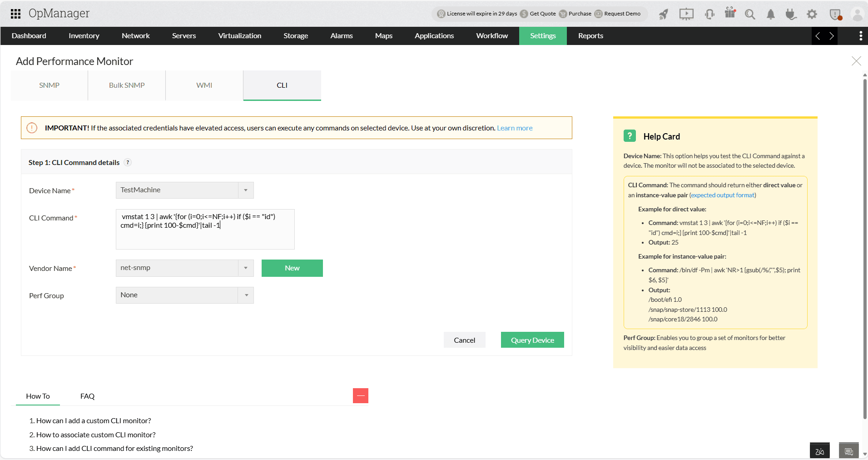Collapse the How To section with minus button
The image size is (868, 460).
[x=361, y=395]
